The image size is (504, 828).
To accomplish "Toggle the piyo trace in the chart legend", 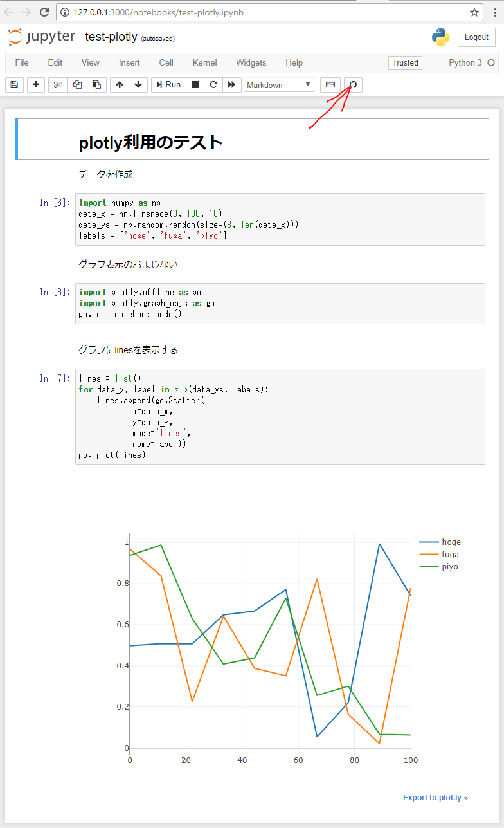I will point(449,566).
